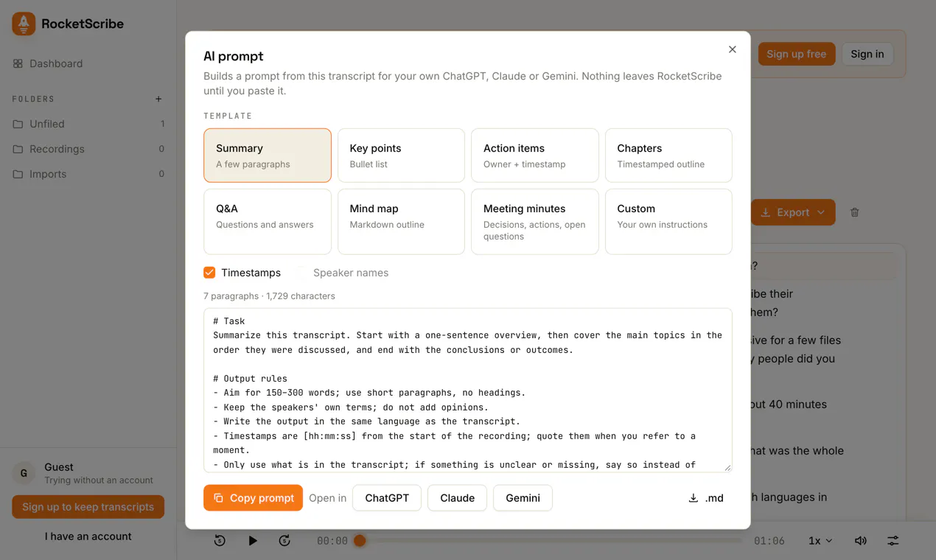Pick the Mind map template
Viewport: 936px width, 560px height.
click(401, 222)
